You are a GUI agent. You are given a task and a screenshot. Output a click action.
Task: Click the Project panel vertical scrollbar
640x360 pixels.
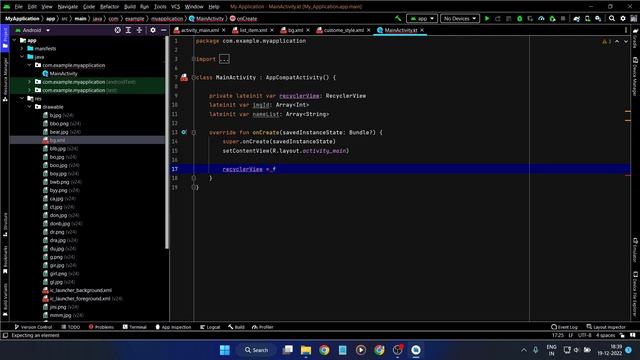pyautogui.click(x=167, y=143)
